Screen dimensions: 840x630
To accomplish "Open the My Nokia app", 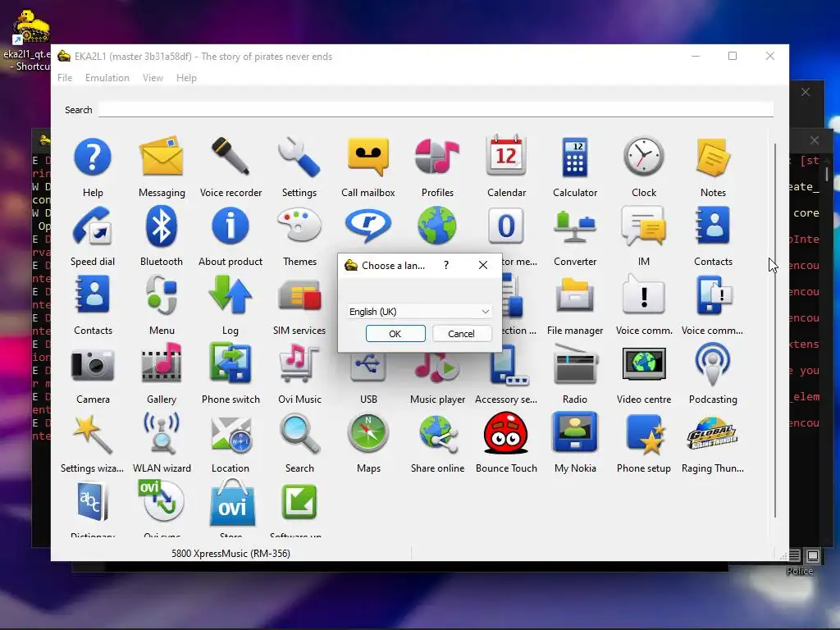I will coord(575,432).
